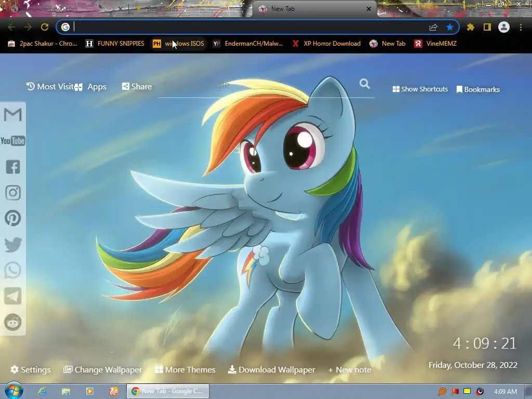This screenshot has width=532, height=399.
Task: Open More Themes
Action: (185, 369)
